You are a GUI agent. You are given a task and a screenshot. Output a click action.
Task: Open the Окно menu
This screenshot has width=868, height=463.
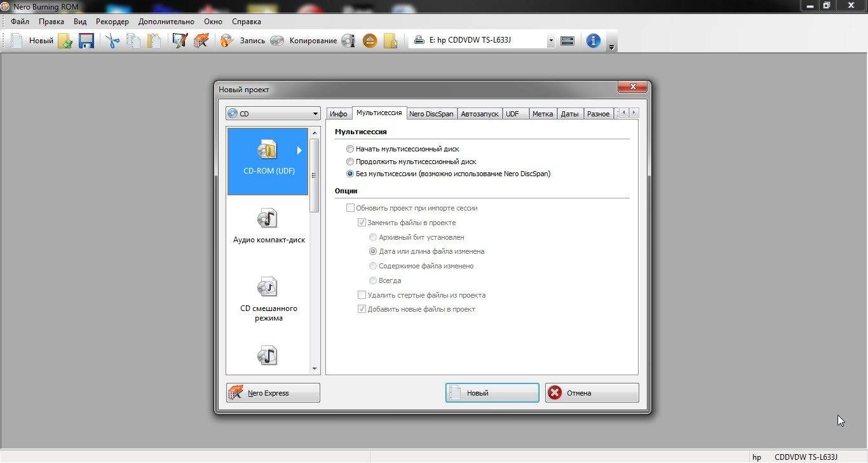pyautogui.click(x=213, y=22)
